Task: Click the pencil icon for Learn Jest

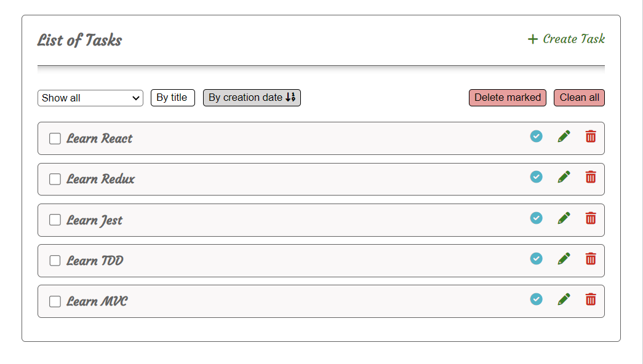Action: point(564,218)
